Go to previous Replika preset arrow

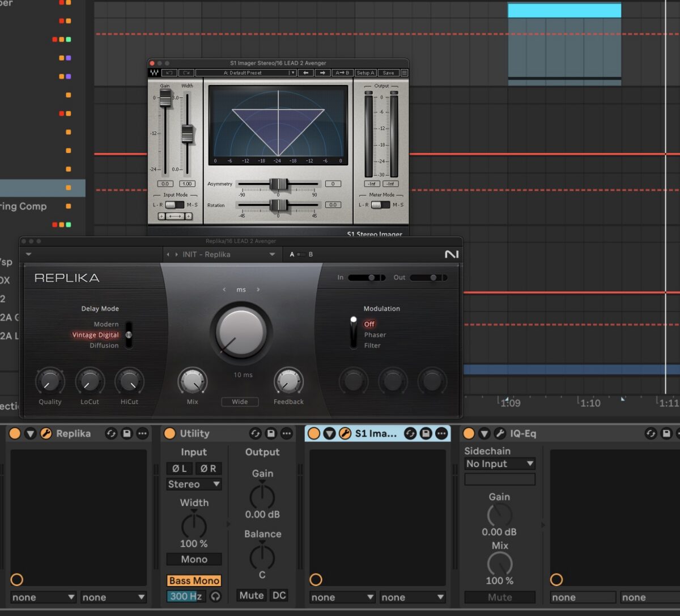pos(168,254)
